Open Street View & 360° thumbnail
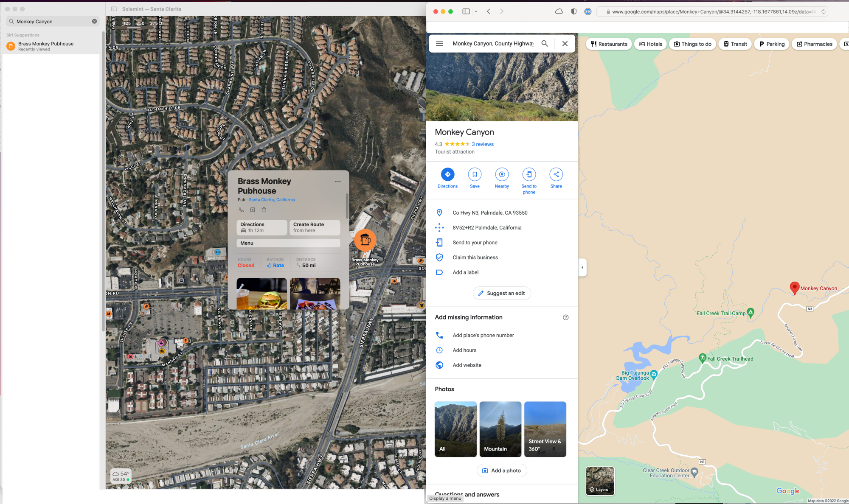Image resolution: width=849 pixels, height=504 pixels. pyautogui.click(x=545, y=429)
